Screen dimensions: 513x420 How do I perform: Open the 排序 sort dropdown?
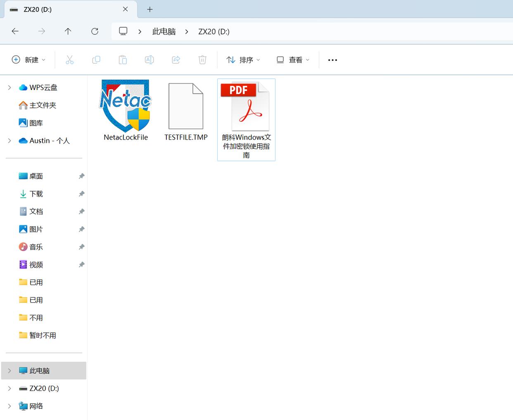(x=243, y=60)
